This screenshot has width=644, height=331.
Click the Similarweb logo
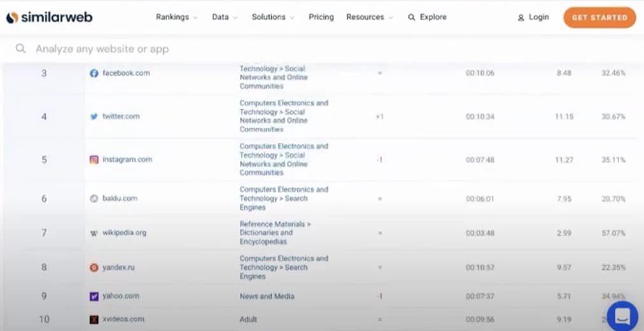[49, 17]
